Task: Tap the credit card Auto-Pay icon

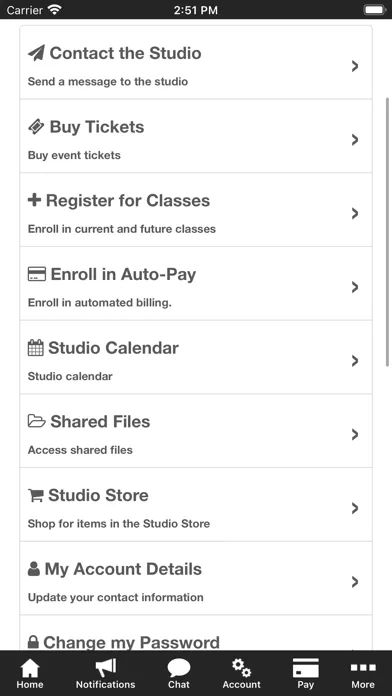Action: pyautogui.click(x=36, y=274)
